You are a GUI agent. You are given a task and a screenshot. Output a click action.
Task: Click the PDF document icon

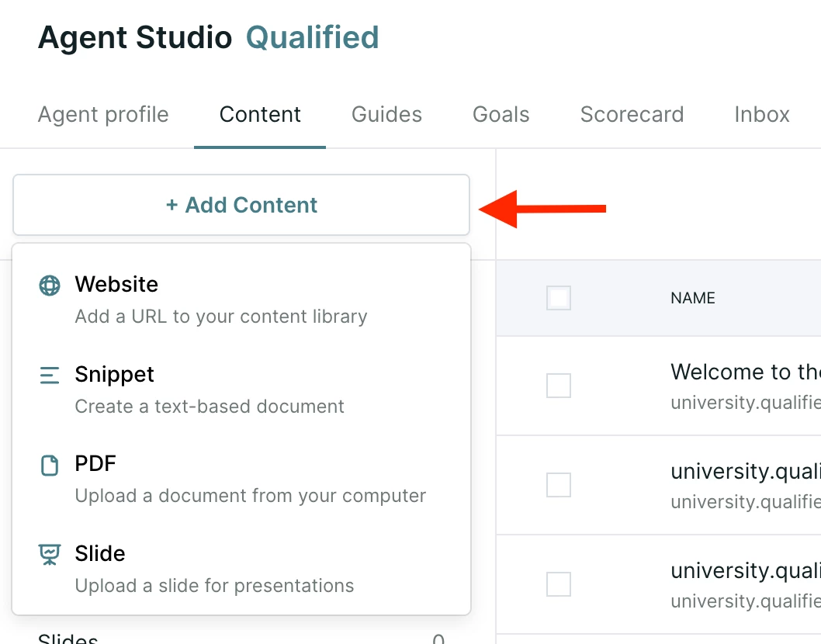[50, 466]
